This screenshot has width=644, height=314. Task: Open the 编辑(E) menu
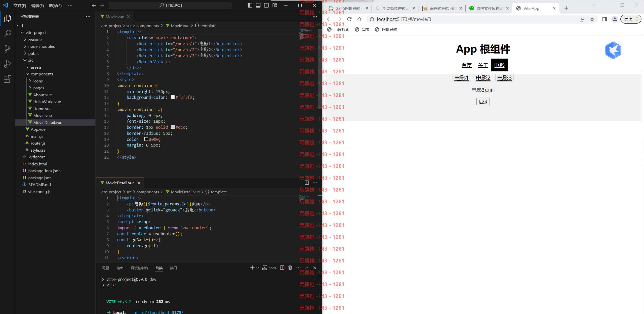point(37,5)
